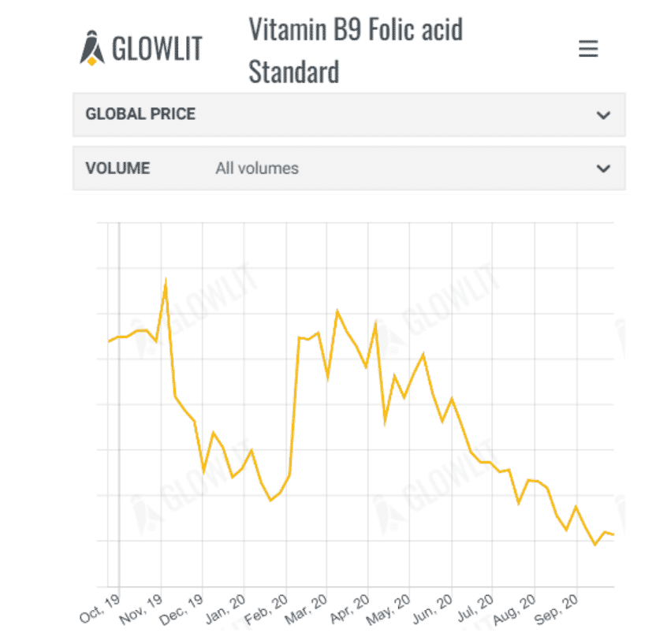Select the peak price point near Nov 19
Viewport: 667px width, 644px height.
165,279
